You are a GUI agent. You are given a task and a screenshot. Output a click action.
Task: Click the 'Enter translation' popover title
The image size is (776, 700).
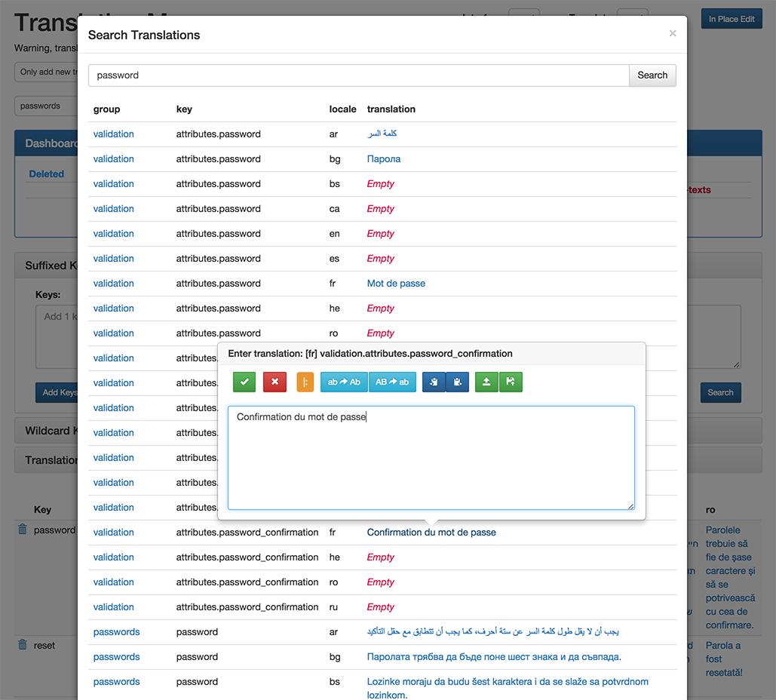370,354
